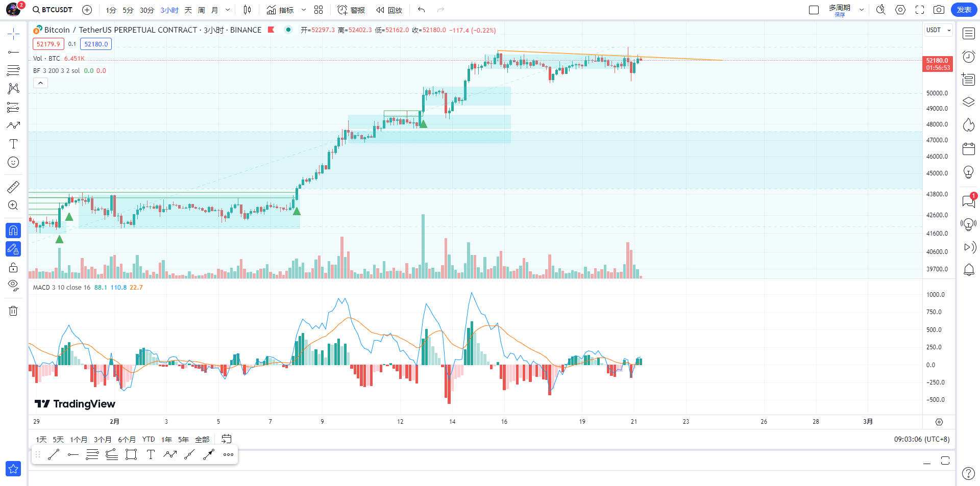Image resolution: width=980 pixels, height=486 pixels.
Task: Select rectangle tool in floating favorites toolbar
Action: 131,454
